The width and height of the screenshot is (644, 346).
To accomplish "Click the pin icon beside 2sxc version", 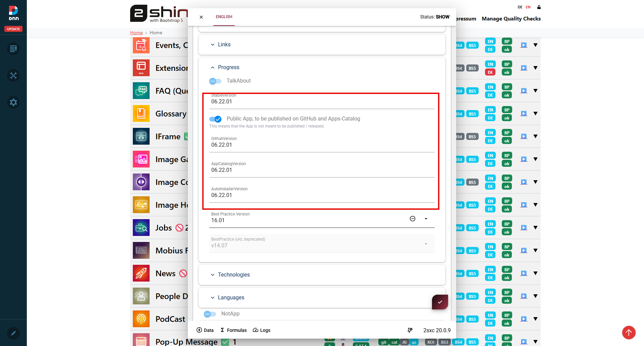I will (x=410, y=330).
